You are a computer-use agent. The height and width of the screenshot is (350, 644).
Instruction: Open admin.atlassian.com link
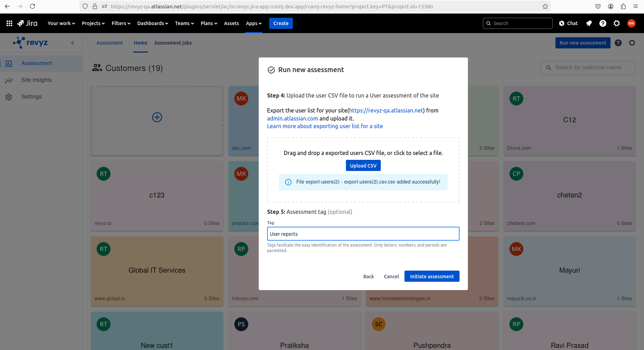[293, 118]
